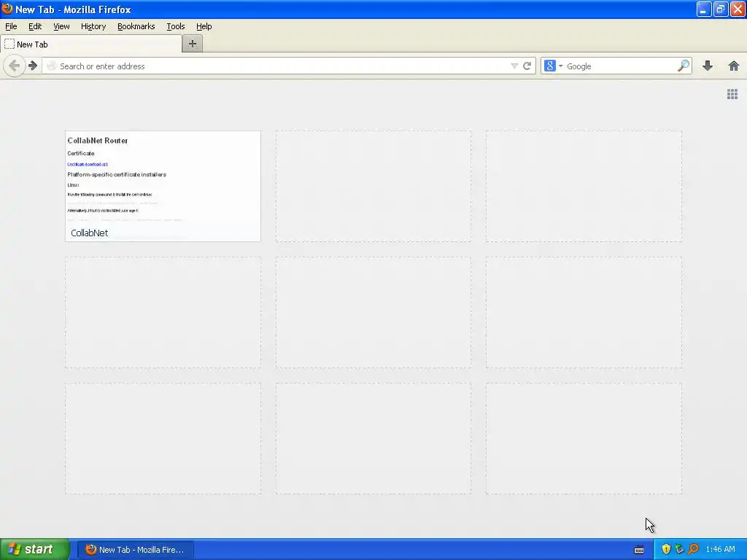The width and height of the screenshot is (747, 560).
Task: Close the Firefox window
Action: pyautogui.click(x=738, y=9)
